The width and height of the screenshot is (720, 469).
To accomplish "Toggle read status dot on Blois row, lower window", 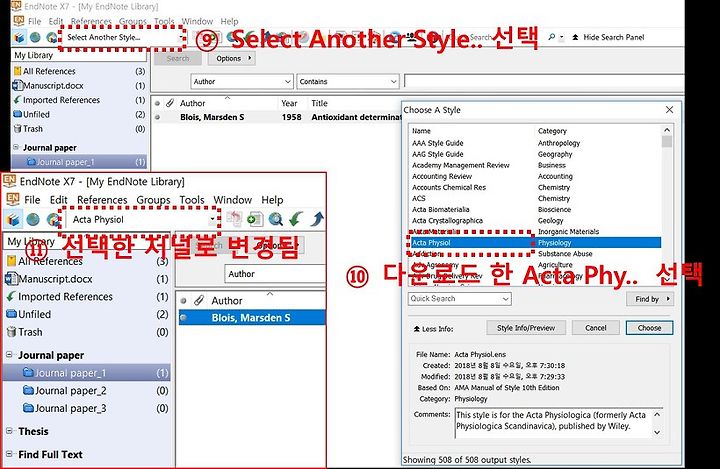I will (x=183, y=317).
